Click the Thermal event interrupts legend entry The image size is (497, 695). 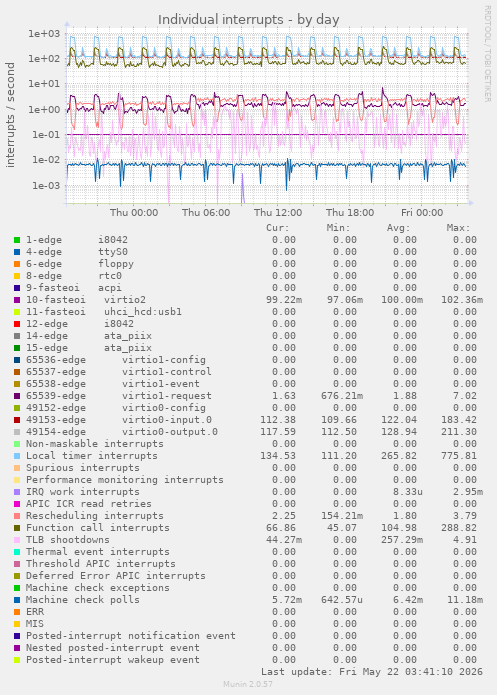coord(98,552)
